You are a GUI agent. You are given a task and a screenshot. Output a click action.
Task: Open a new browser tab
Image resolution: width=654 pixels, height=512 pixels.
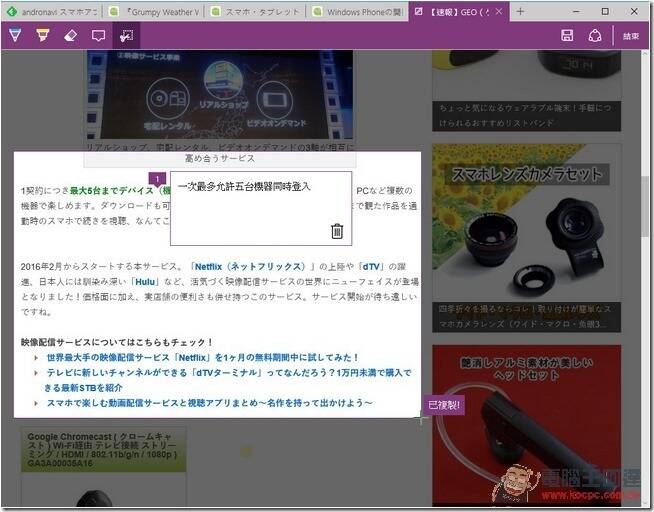(520, 12)
